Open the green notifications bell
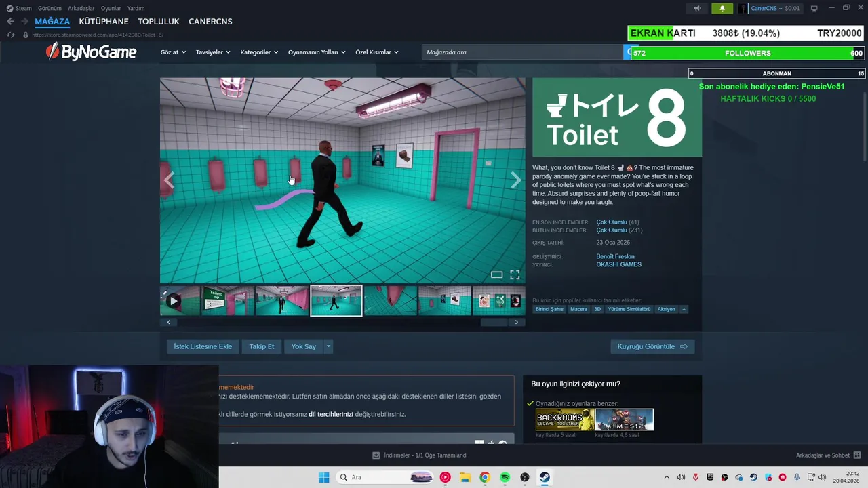The image size is (868, 488). (722, 8)
